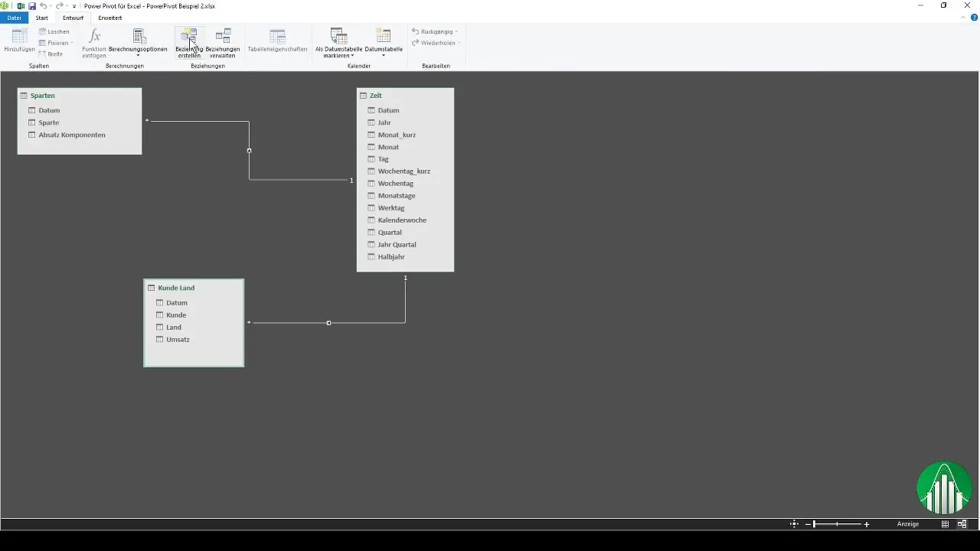Open the Datei menu tab

[x=14, y=17]
